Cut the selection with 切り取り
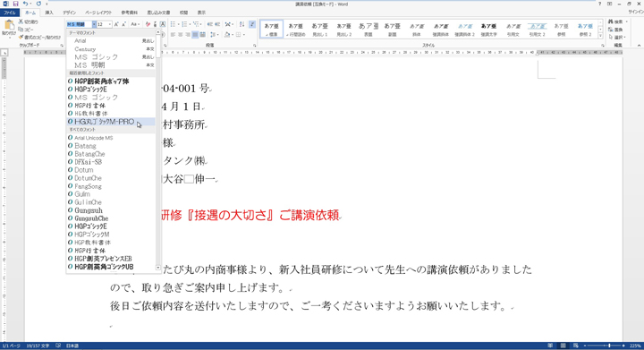The image size is (644, 350). point(28,21)
